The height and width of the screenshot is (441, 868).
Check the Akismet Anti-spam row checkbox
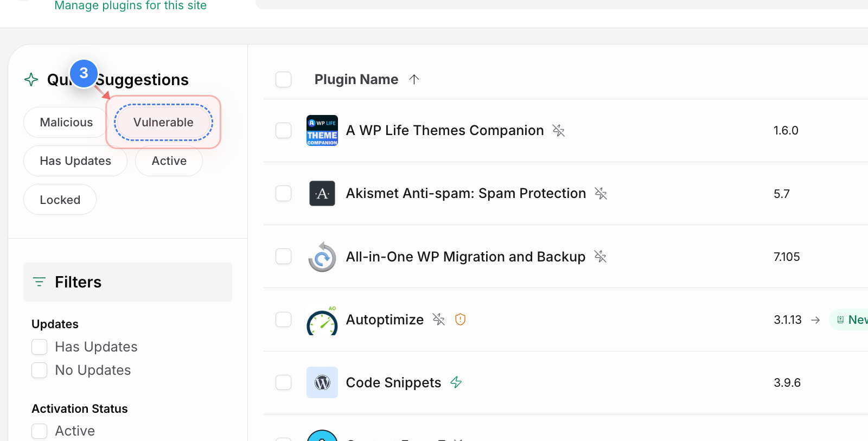tap(284, 193)
